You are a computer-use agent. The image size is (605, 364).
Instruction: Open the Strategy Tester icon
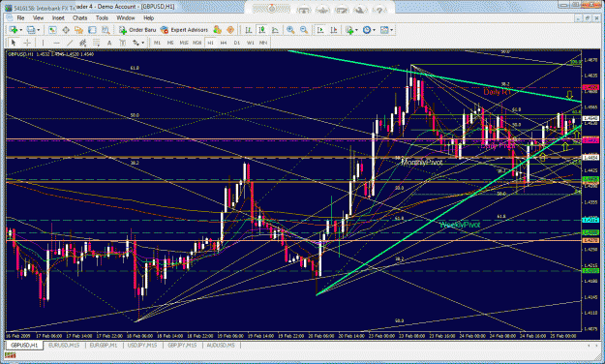[x=106, y=30]
